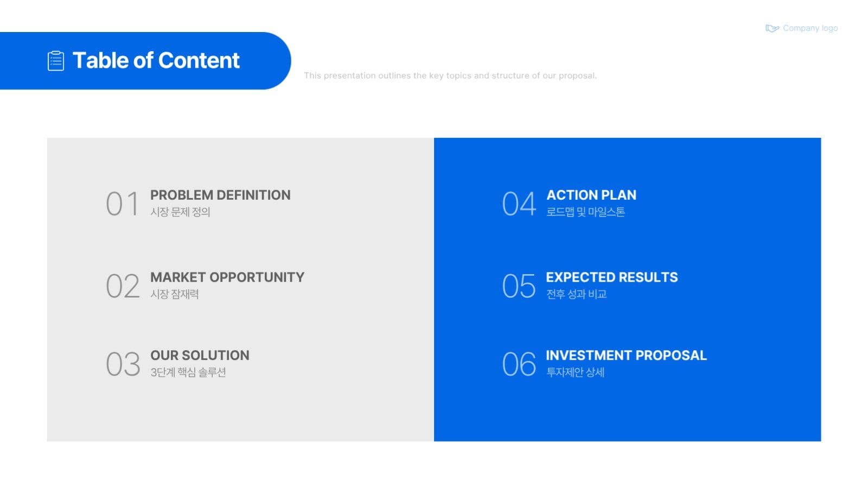The image size is (868, 488).
Task: Click the number 02
Action: [123, 286]
